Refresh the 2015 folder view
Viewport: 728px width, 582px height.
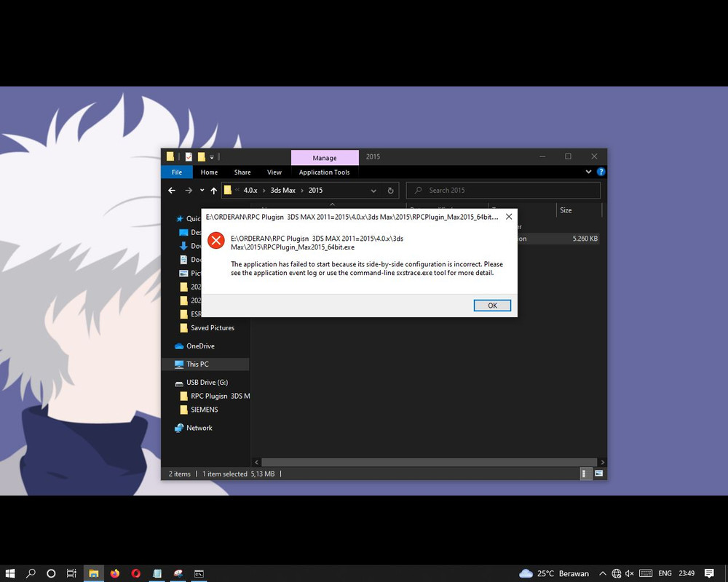coord(390,191)
